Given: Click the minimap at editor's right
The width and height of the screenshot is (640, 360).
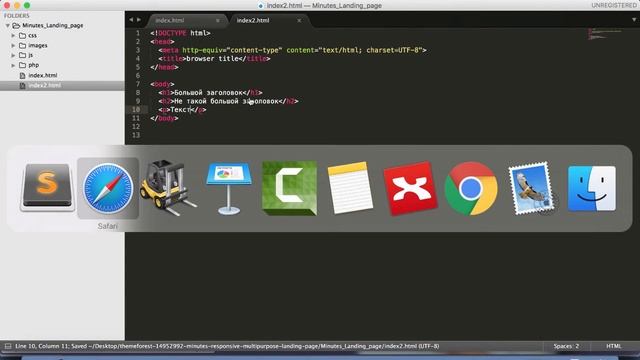Looking at the screenshot, I should tap(605, 34).
